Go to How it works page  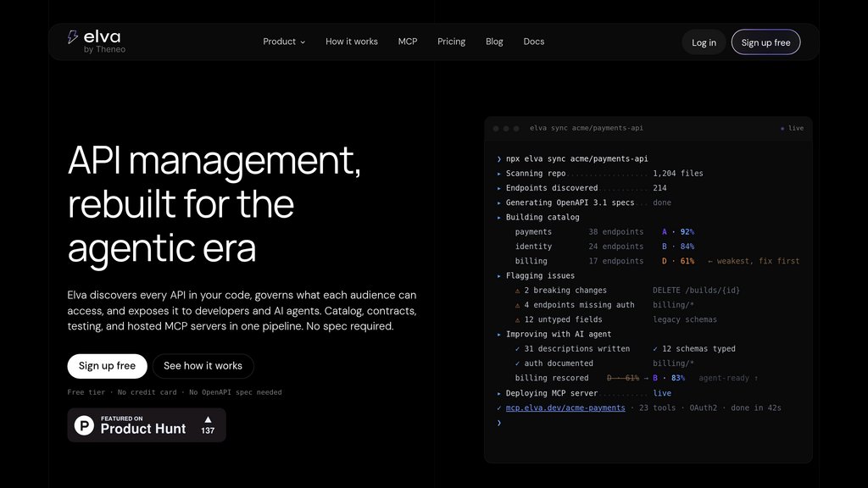coord(352,42)
